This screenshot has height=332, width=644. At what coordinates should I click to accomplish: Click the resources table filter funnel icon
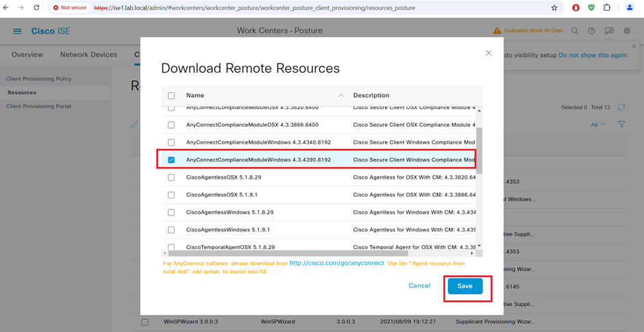click(x=621, y=125)
